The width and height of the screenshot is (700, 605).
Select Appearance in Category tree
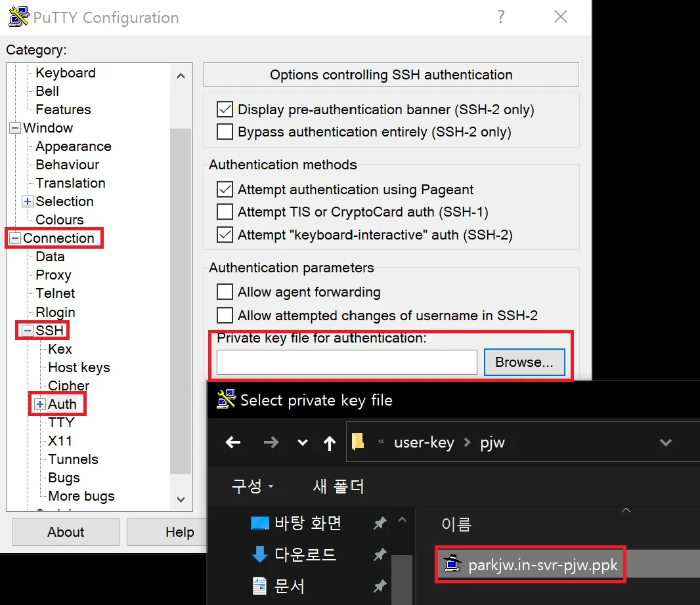(74, 146)
